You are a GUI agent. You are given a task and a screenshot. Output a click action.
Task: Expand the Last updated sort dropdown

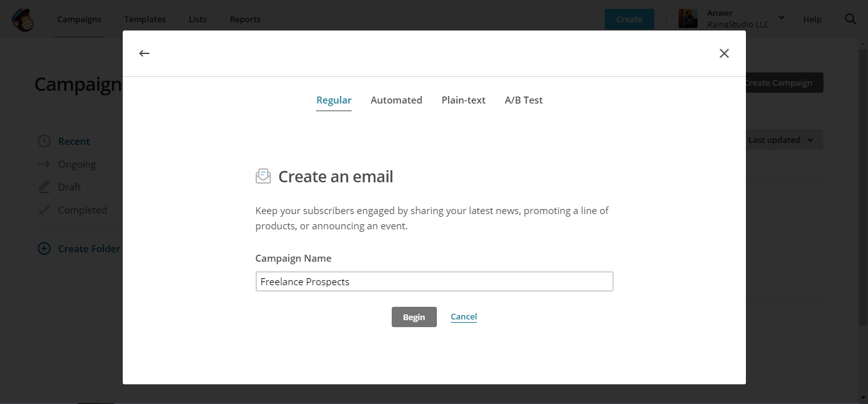point(782,140)
